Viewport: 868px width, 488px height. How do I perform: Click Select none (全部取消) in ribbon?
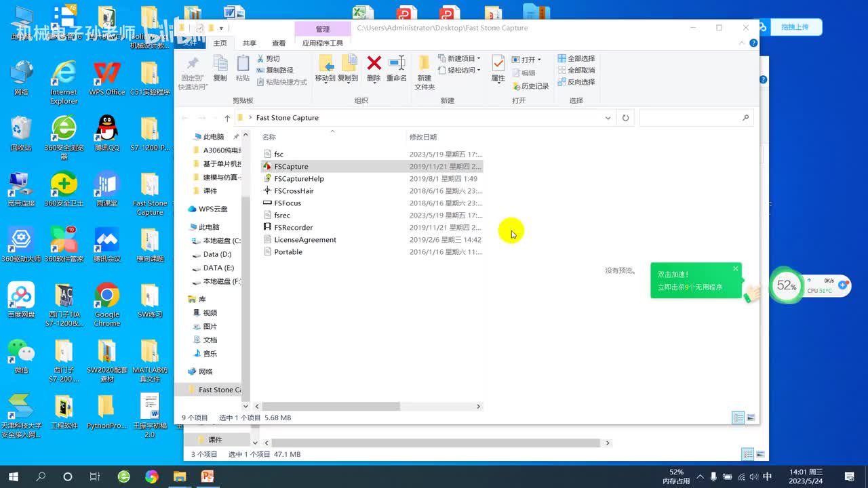(576, 70)
